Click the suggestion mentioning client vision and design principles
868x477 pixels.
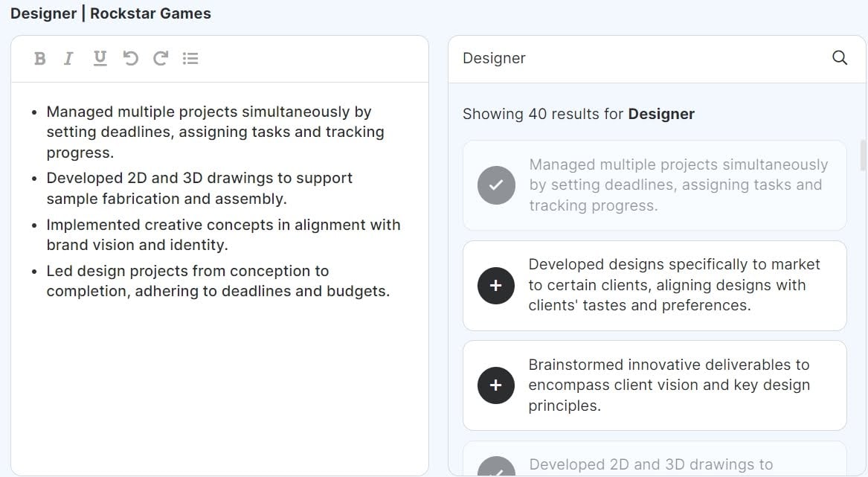(669, 385)
